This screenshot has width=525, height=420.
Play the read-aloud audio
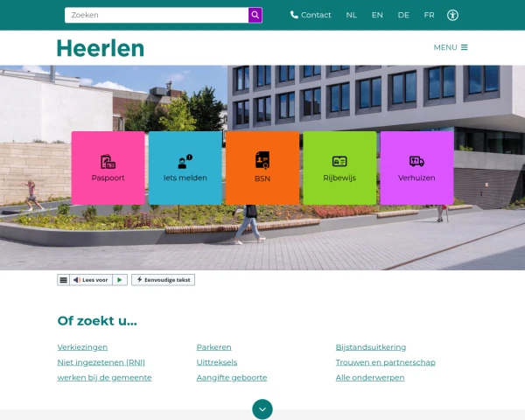tap(120, 280)
